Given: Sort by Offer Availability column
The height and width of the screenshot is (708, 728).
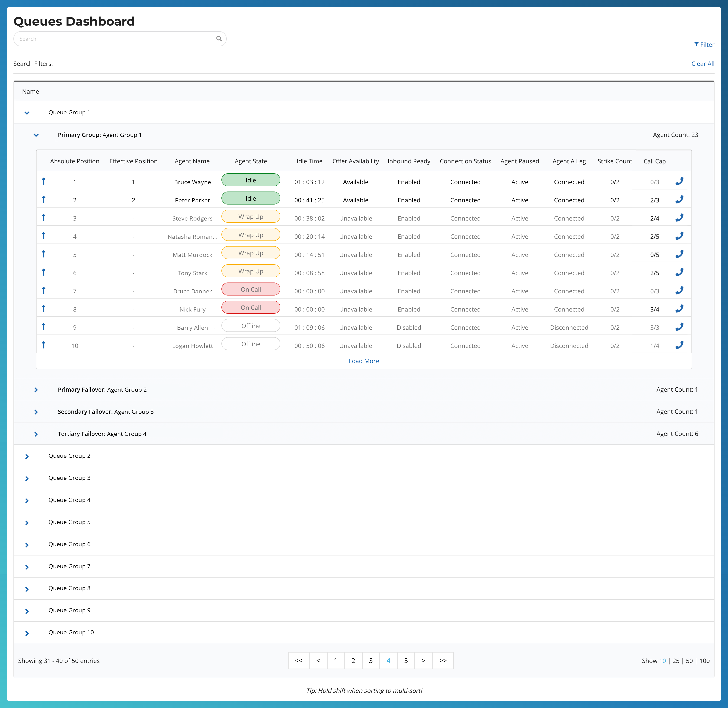Looking at the screenshot, I should (356, 161).
